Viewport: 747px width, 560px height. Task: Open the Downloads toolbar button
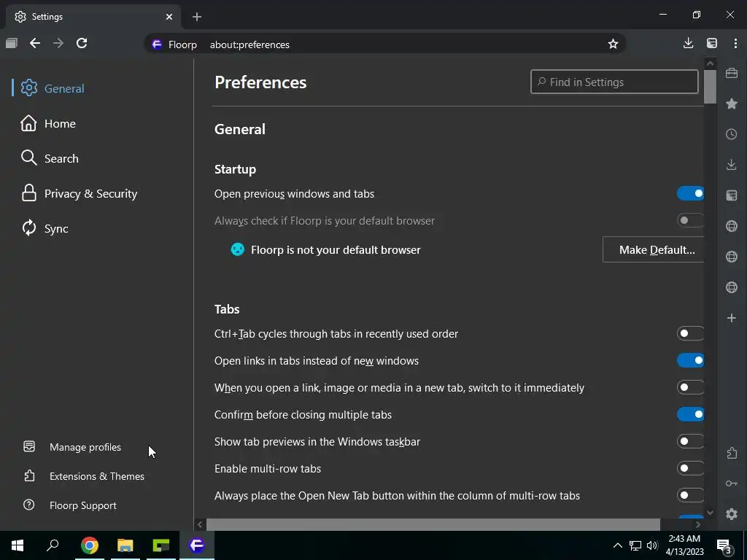pyautogui.click(x=688, y=43)
